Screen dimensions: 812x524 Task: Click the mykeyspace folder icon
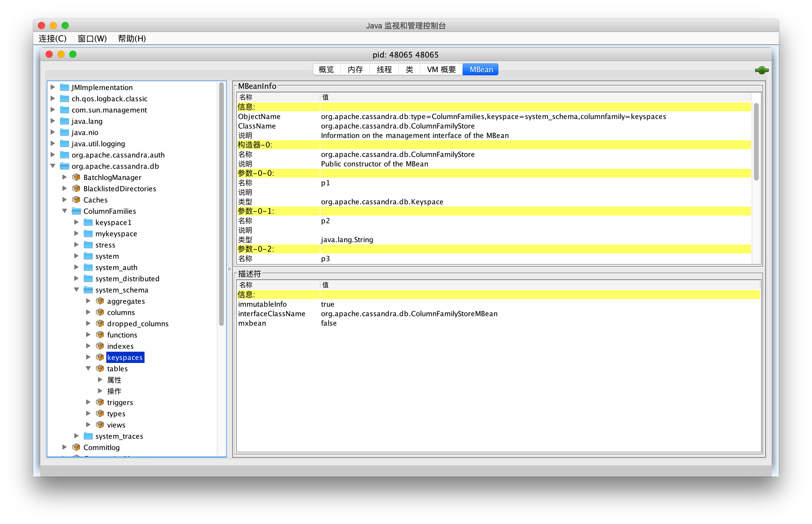[88, 233]
